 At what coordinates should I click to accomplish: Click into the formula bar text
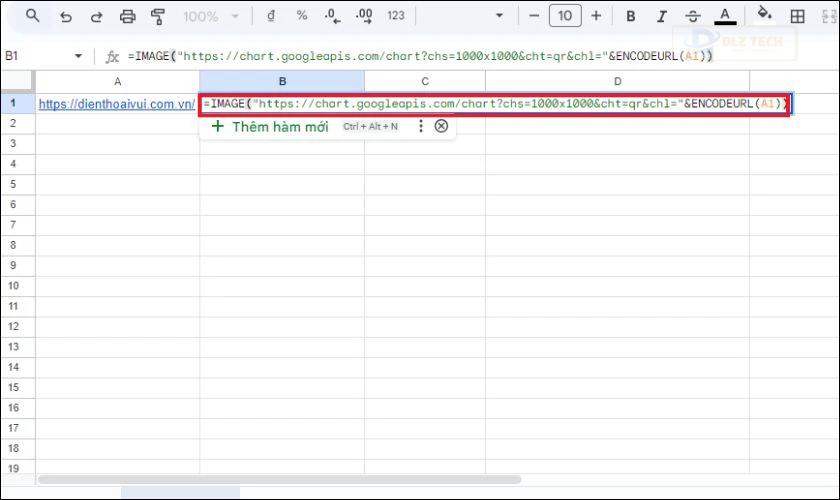click(x=421, y=56)
